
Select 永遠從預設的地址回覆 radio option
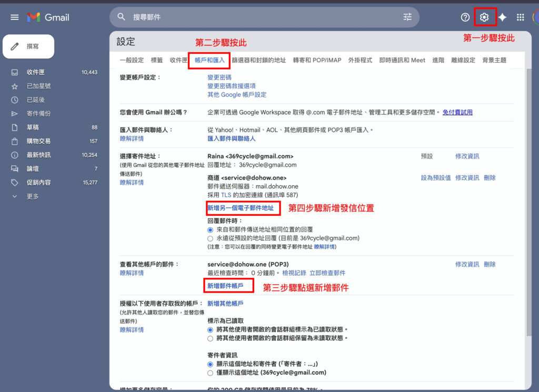211,238
